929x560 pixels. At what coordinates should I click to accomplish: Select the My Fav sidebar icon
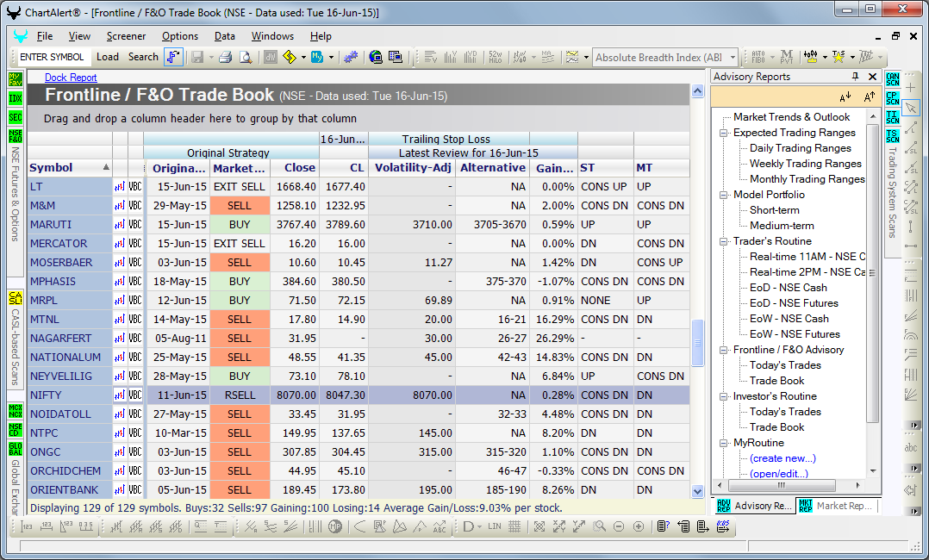(16, 78)
